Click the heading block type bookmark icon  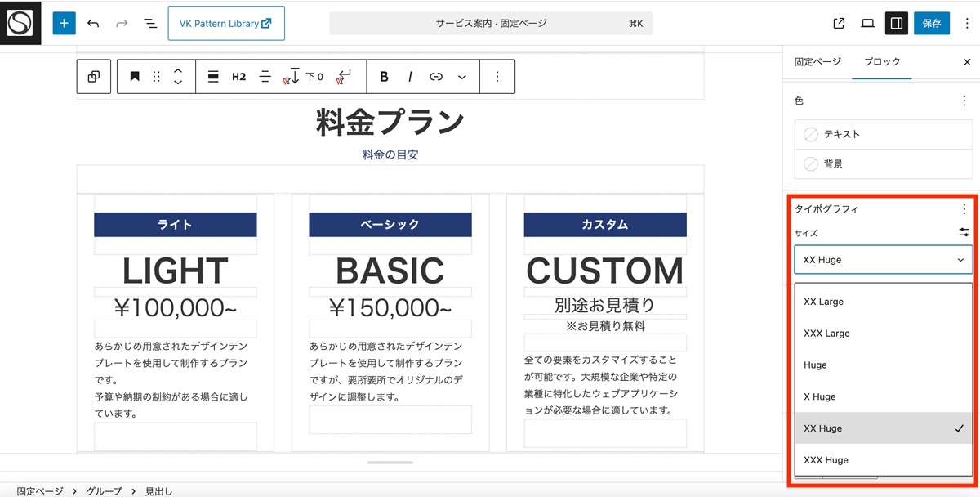(135, 77)
